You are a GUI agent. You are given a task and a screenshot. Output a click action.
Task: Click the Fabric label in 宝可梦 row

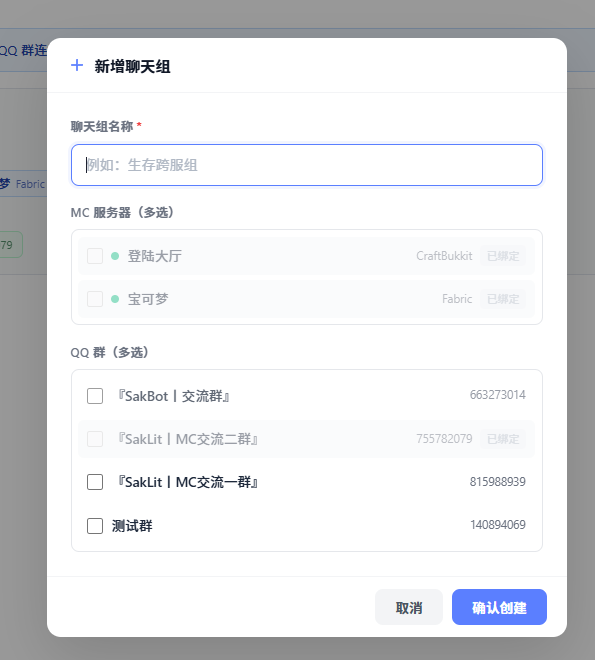click(x=457, y=299)
